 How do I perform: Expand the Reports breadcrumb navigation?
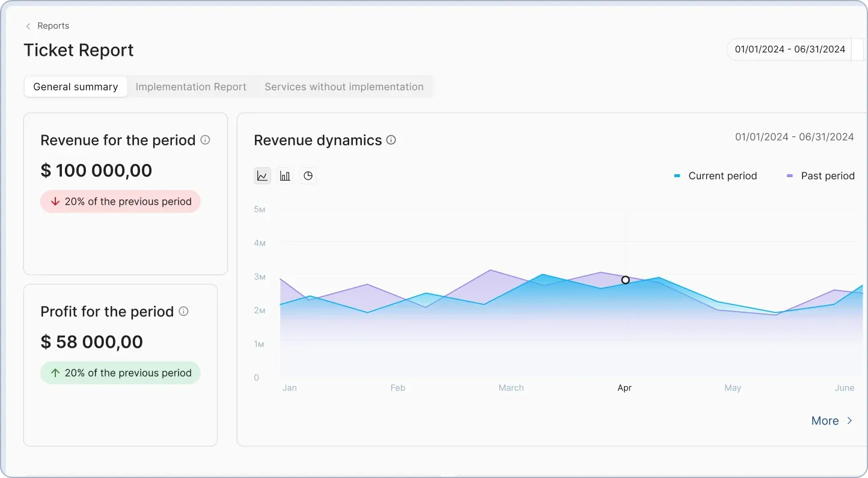pyautogui.click(x=54, y=26)
